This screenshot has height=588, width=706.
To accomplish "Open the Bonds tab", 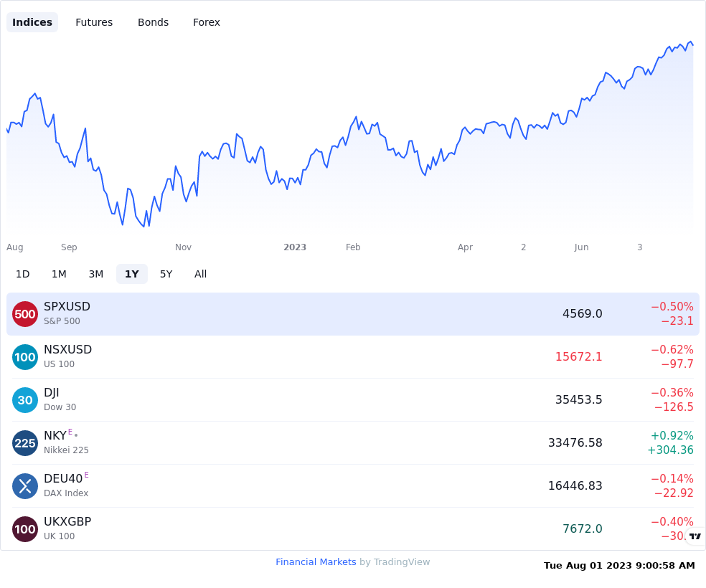I will click(153, 22).
